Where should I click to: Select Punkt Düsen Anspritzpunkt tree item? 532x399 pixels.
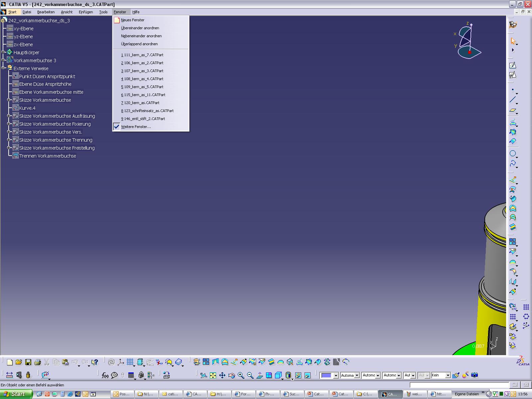pos(44,76)
